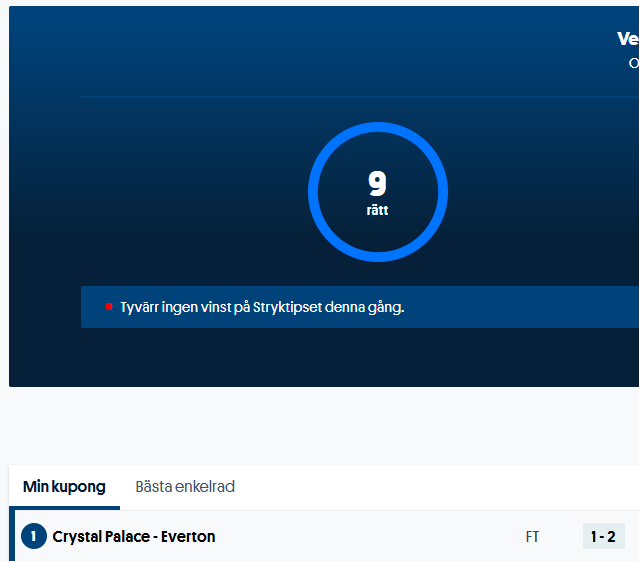This screenshot has width=639, height=561.
Task: Click the 'Tyvärr ingen vinst på Stryktipset' message
Action: 262,307
